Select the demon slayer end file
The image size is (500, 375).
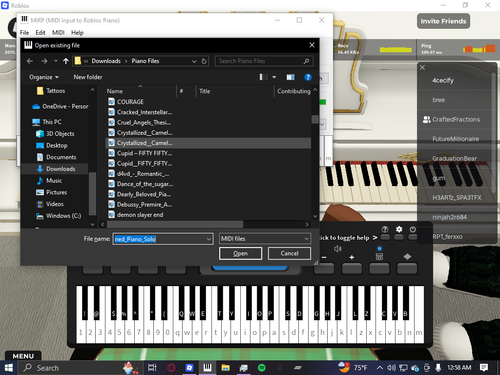click(x=136, y=215)
